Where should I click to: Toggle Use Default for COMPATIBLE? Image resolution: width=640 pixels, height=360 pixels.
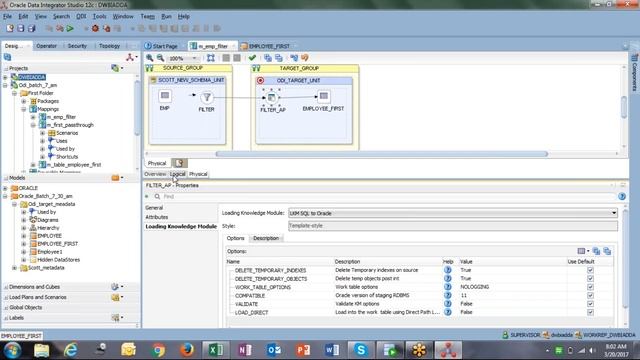coord(590,296)
